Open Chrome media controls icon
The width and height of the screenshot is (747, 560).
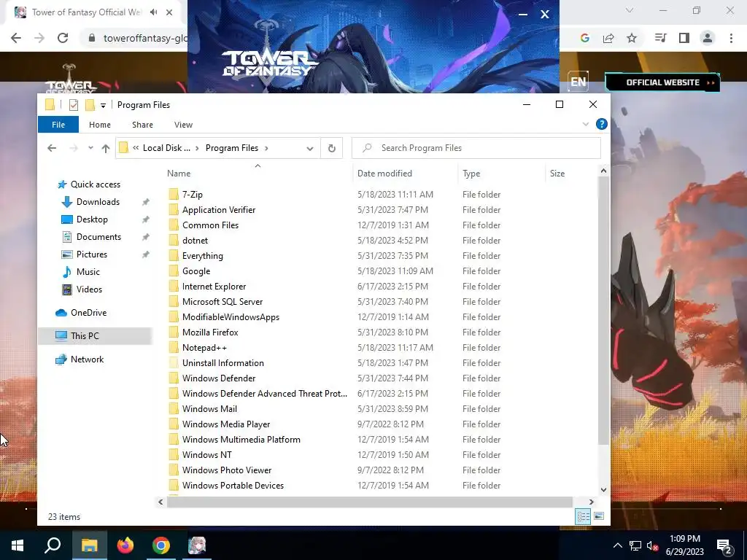click(661, 38)
